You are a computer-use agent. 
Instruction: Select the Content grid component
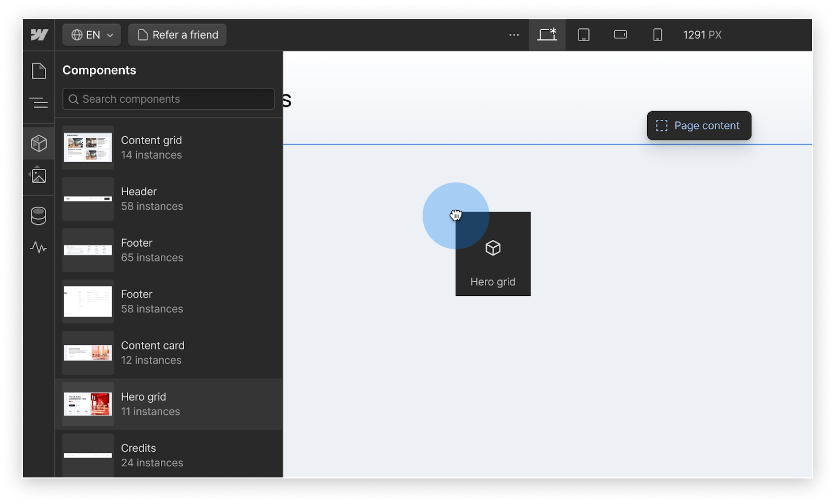[x=169, y=148]
